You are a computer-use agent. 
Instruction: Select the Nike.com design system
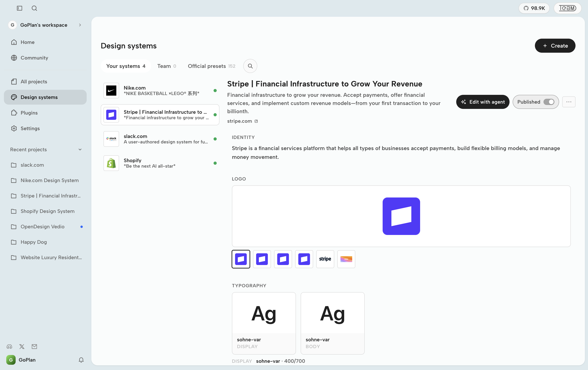click(160, 91)
